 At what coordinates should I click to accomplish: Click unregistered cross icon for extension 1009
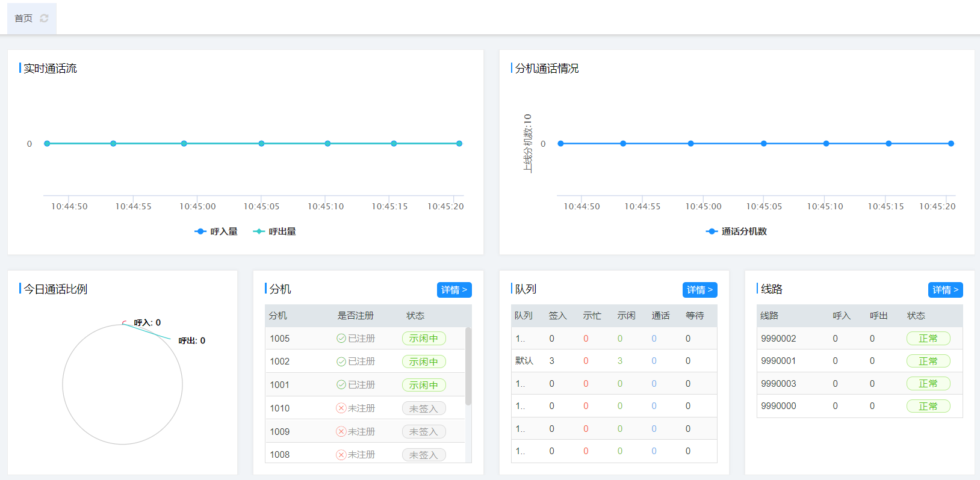341,432
